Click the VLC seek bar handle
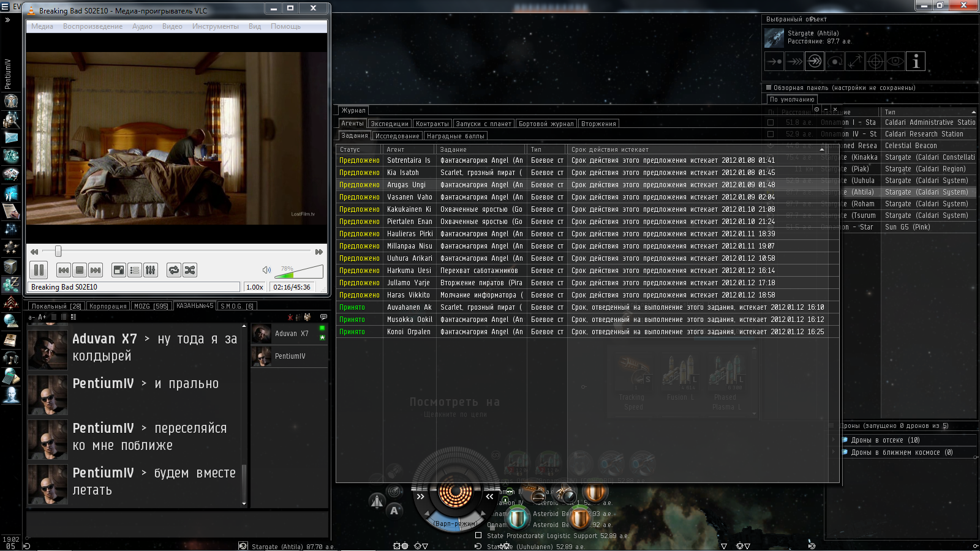 coord(58,252)
